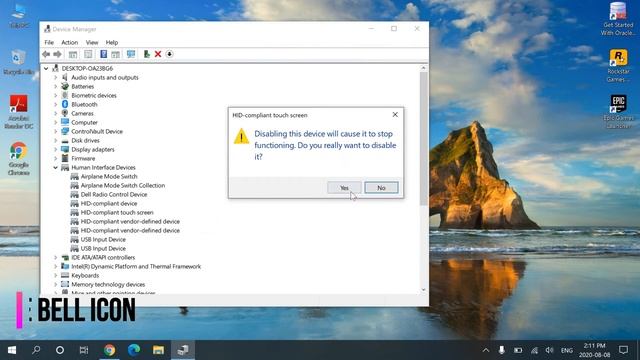Image resolution: width=640 pixels, height=360 pixels.
Task: Select the Airplane Mode Switch Collection item
Action: (122, 185)
